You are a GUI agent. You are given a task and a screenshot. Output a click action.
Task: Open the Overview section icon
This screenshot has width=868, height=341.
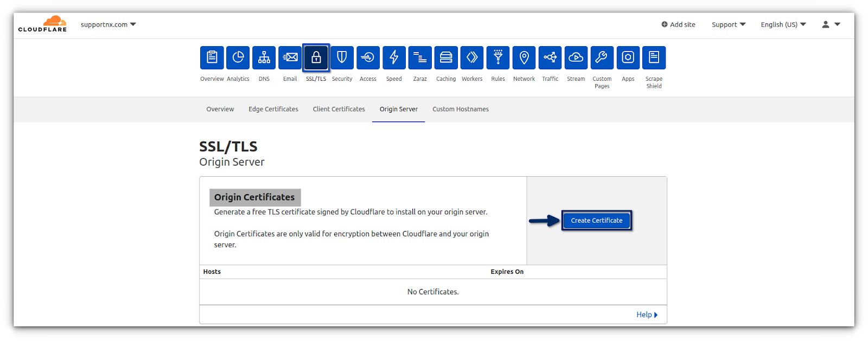click(x=212, y=57)
